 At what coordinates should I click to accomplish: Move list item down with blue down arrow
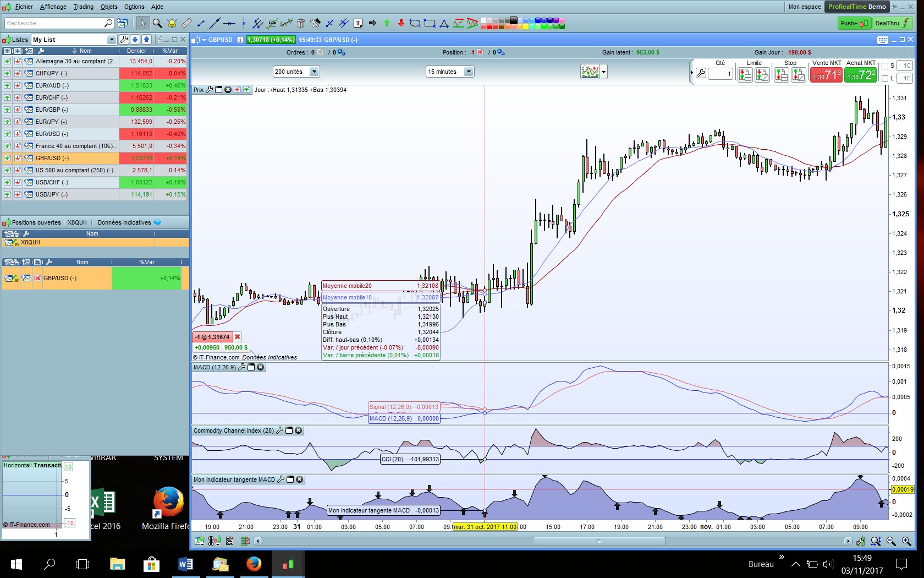[x=135, y=40]
